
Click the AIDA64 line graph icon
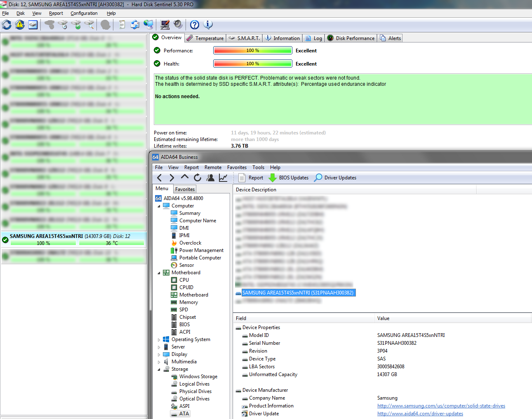(223, 178)
